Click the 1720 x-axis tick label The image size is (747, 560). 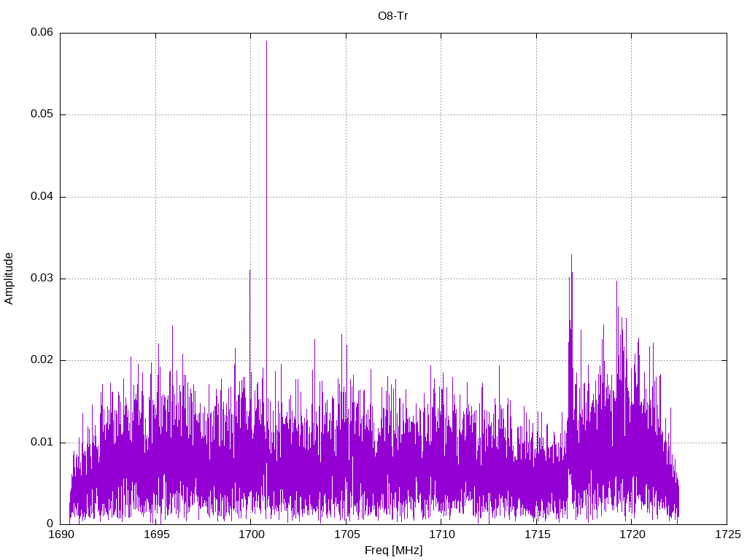click(631, 535)
